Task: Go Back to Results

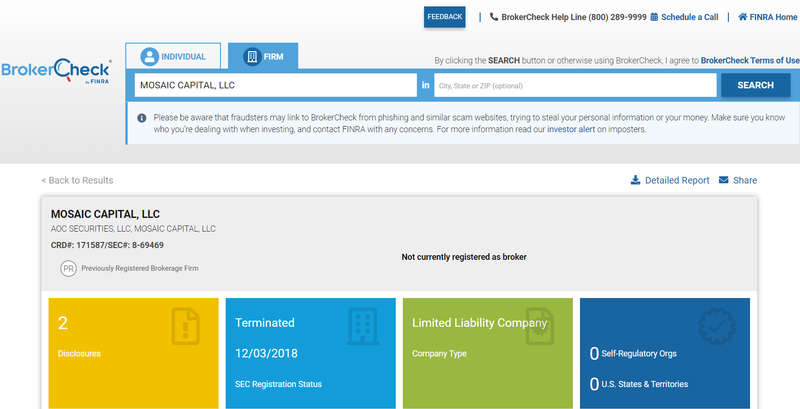Action: 78,180
